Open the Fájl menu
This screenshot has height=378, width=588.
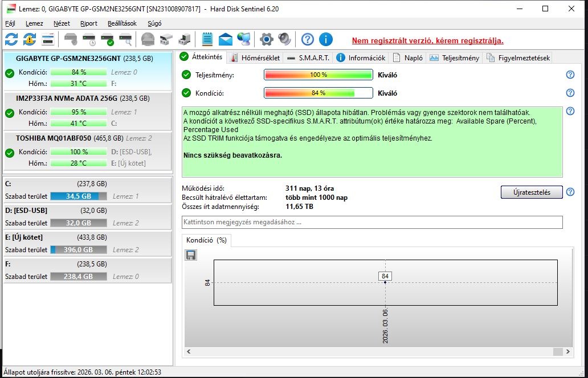(10, 23)
